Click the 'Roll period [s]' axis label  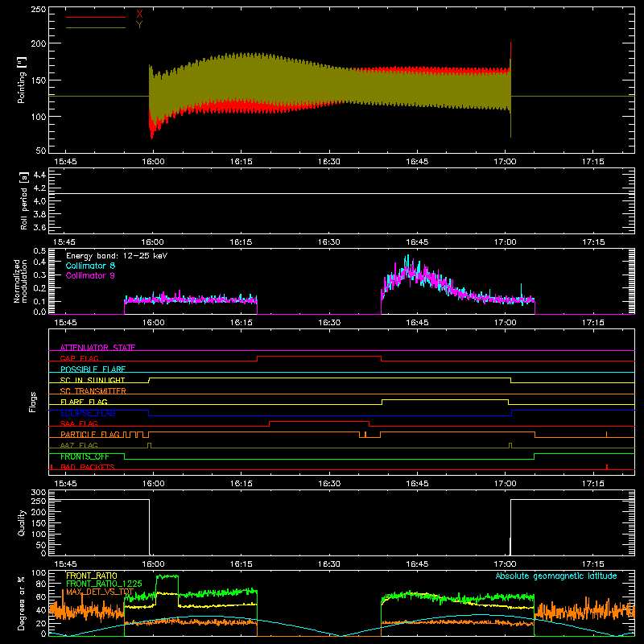point(24,200)
